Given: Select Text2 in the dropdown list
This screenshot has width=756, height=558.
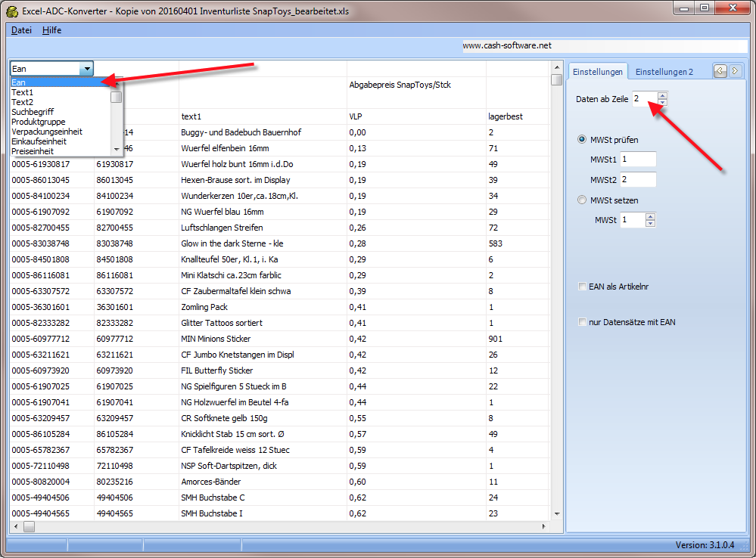Looking at the screenshot, I should (61, 102).
